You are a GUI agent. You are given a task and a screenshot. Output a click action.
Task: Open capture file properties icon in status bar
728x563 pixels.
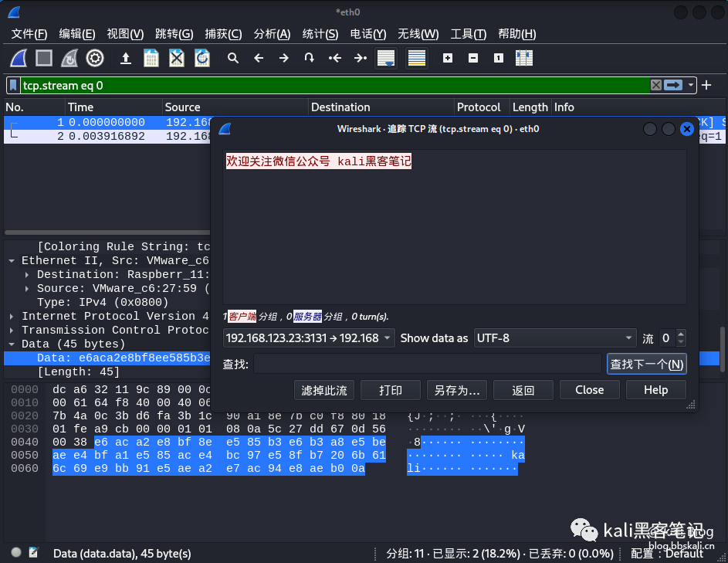[33, 552]
